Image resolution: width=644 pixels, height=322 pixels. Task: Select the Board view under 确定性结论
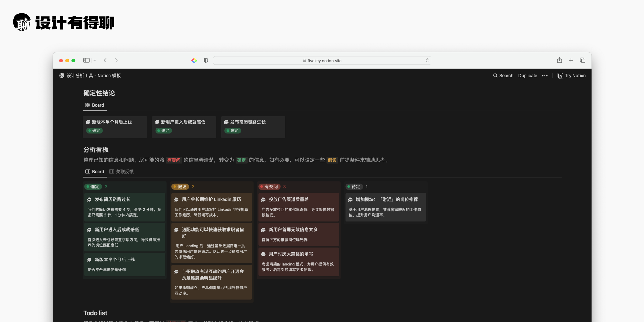pos(95,105)
